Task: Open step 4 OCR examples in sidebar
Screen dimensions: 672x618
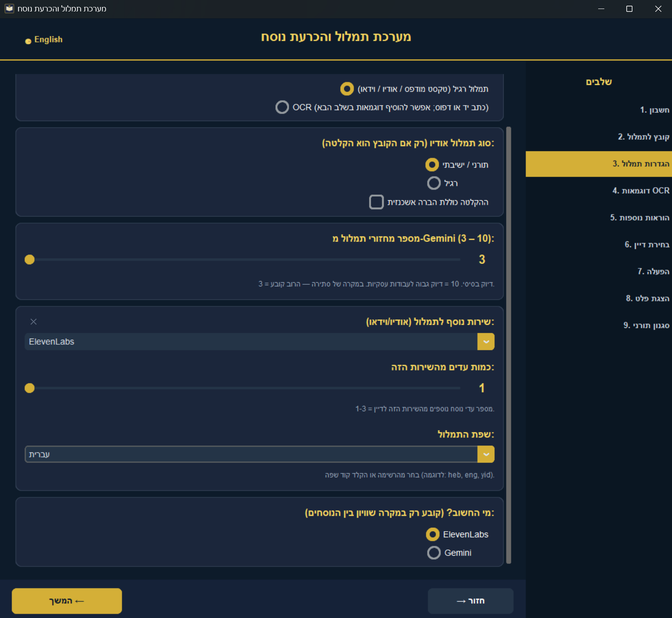Action: pyautogui.click(x=641, y=190)
